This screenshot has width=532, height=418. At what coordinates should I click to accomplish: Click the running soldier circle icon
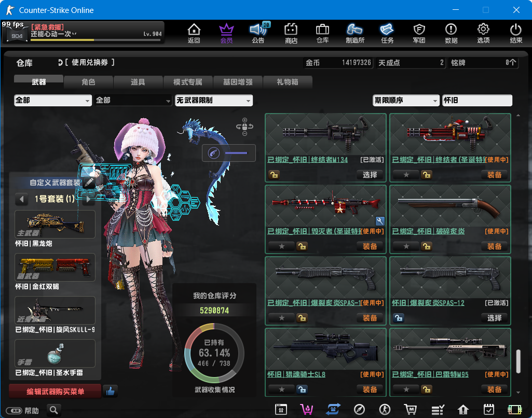pyautogui.click(x=385, y=410)
